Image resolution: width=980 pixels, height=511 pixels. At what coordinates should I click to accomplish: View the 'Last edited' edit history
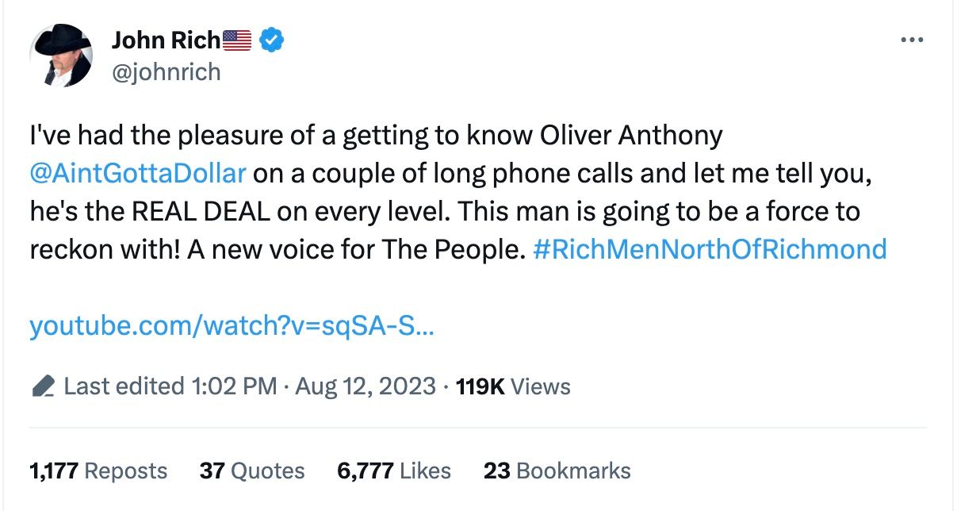point(124,387)
